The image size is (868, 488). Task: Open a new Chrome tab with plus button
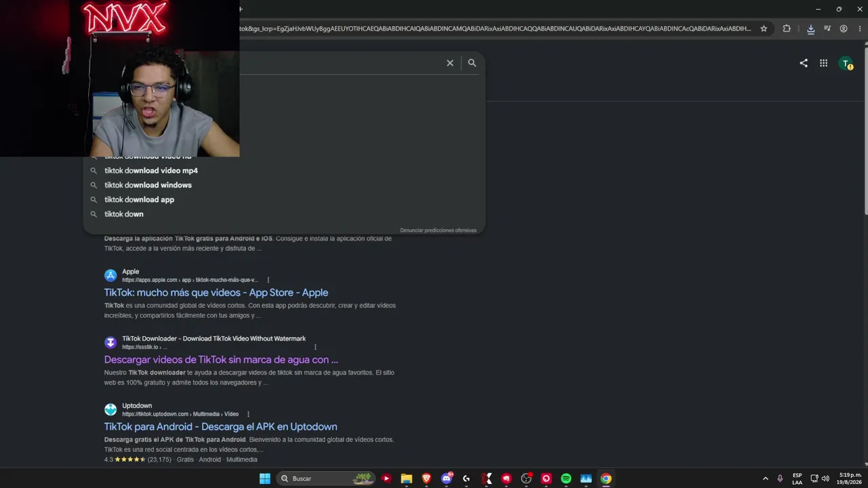[241, 9]
